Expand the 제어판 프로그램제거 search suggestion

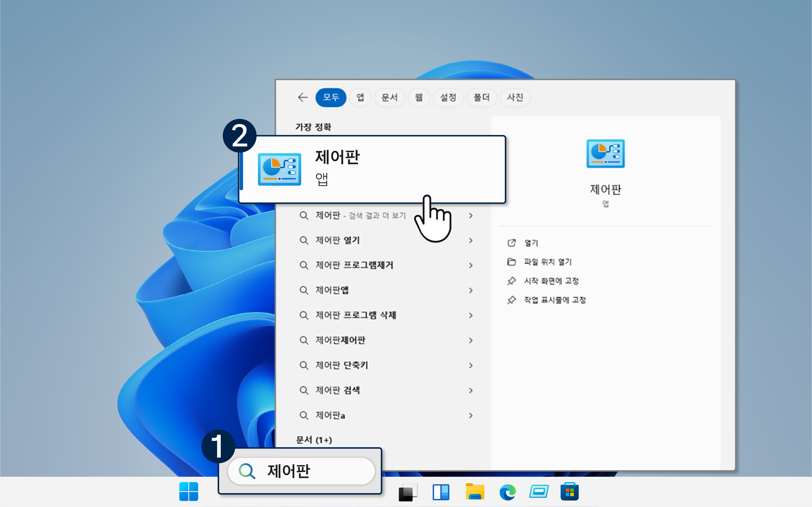[x=471, y=265]
